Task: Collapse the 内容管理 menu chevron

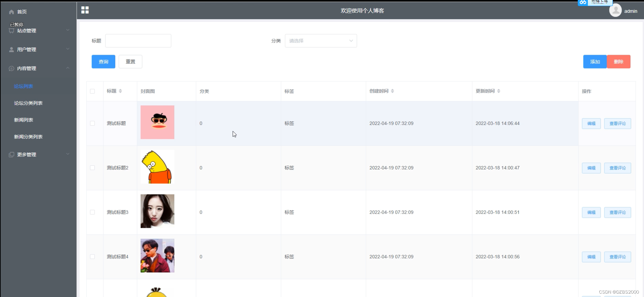Action: click(68, 68)
